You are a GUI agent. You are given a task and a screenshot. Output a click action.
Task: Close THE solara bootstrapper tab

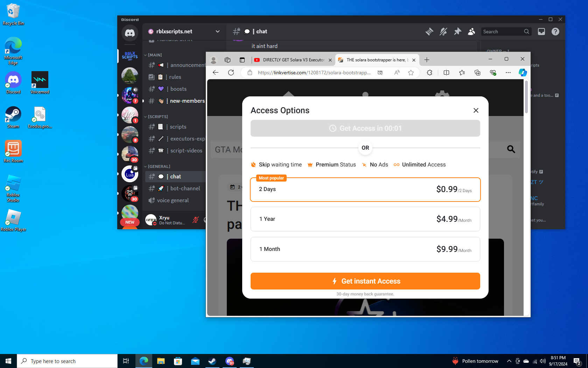[x=414, y=60]
